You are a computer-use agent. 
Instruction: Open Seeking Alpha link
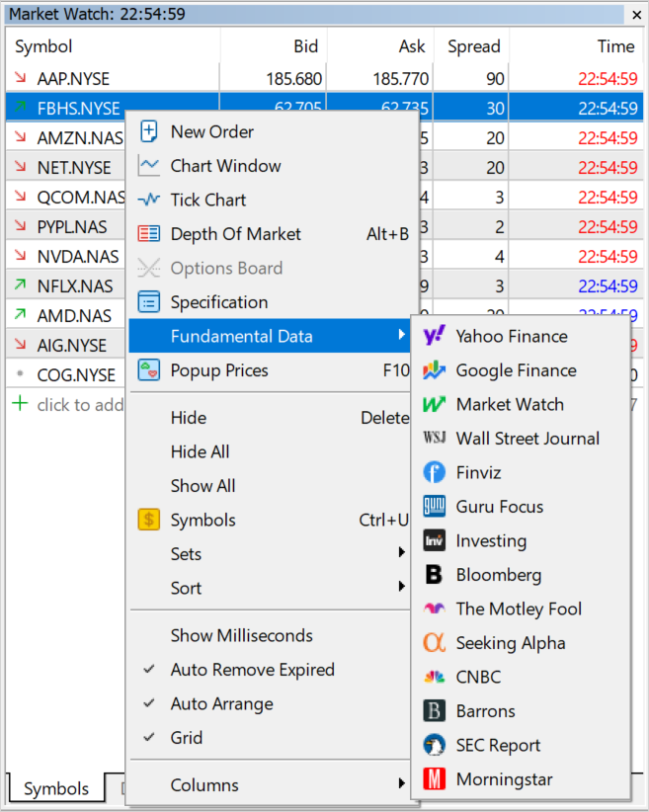click(x=510, y=643)
